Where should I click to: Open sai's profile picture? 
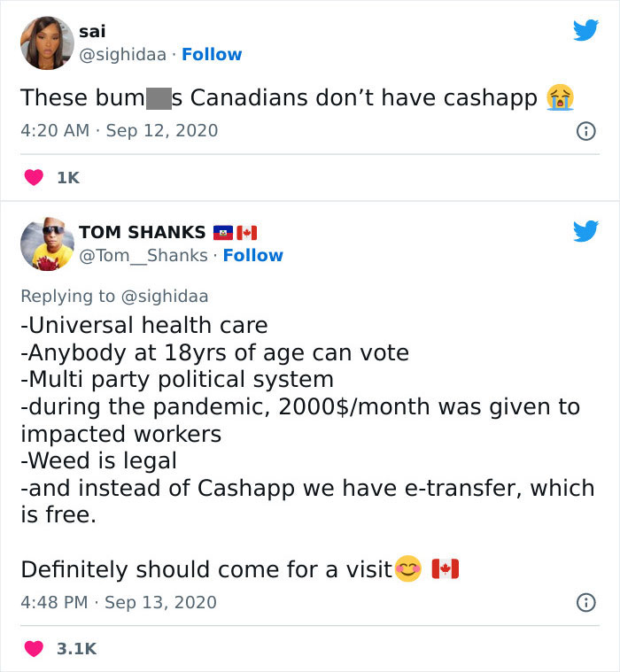pyautogui.click(x=44, y=42)
